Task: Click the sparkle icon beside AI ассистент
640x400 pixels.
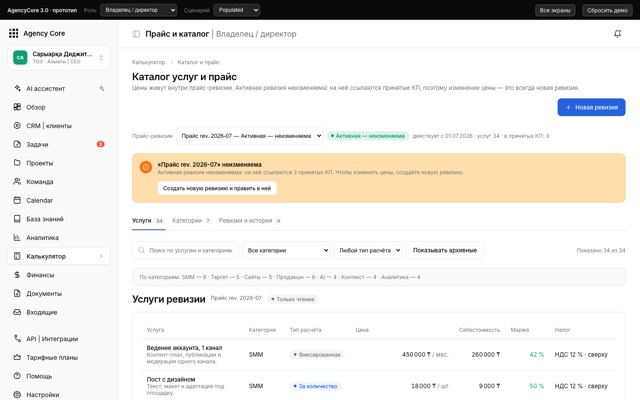Action: click(x=102, y=88)
